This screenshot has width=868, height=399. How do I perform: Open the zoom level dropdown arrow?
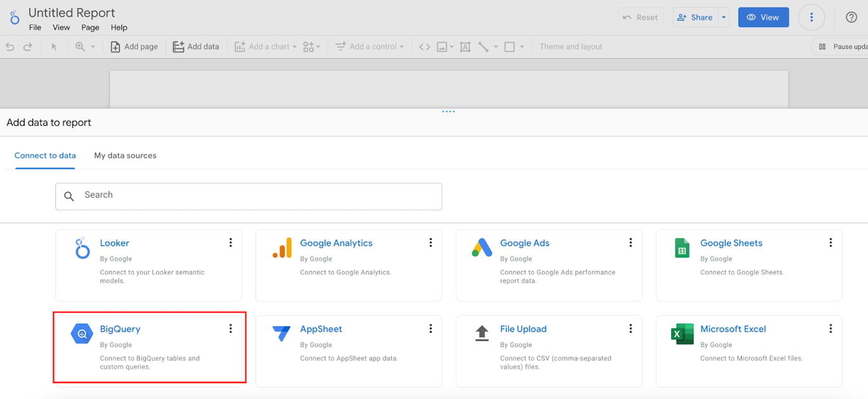click(93, 46)
